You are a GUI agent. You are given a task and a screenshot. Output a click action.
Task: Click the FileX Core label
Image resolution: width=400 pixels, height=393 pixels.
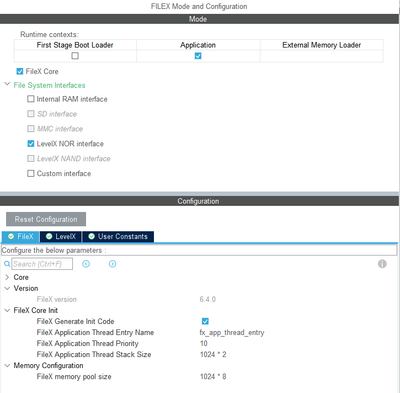42,71
